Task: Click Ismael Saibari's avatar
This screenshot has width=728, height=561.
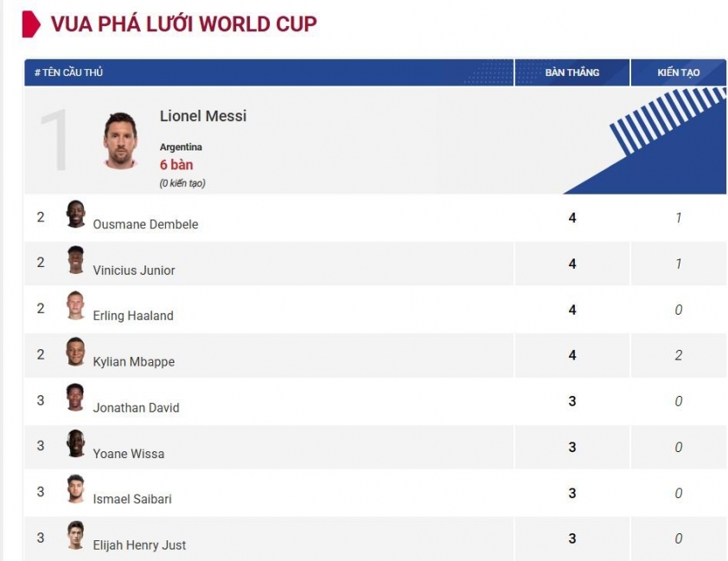Action: click(x=76, y=488)
